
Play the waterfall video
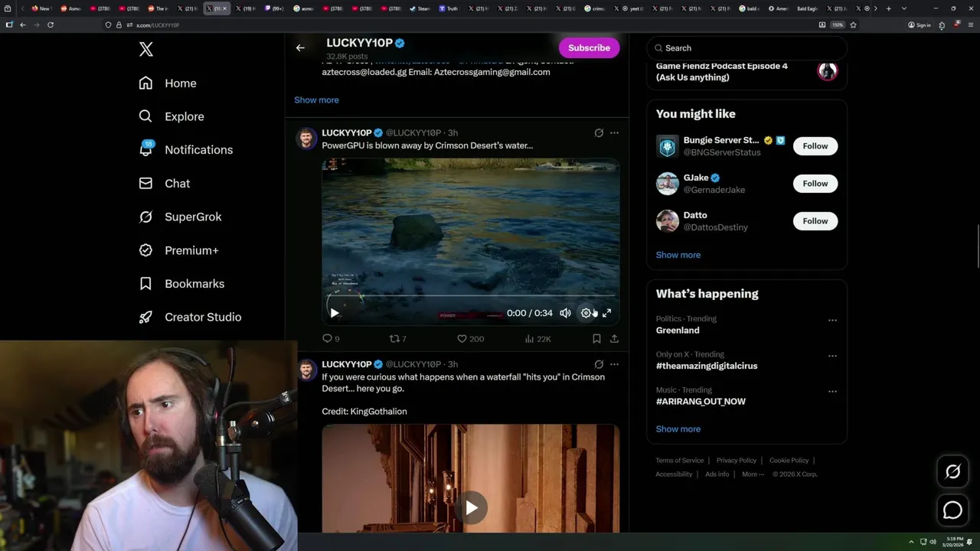click(x=471, y=507)
